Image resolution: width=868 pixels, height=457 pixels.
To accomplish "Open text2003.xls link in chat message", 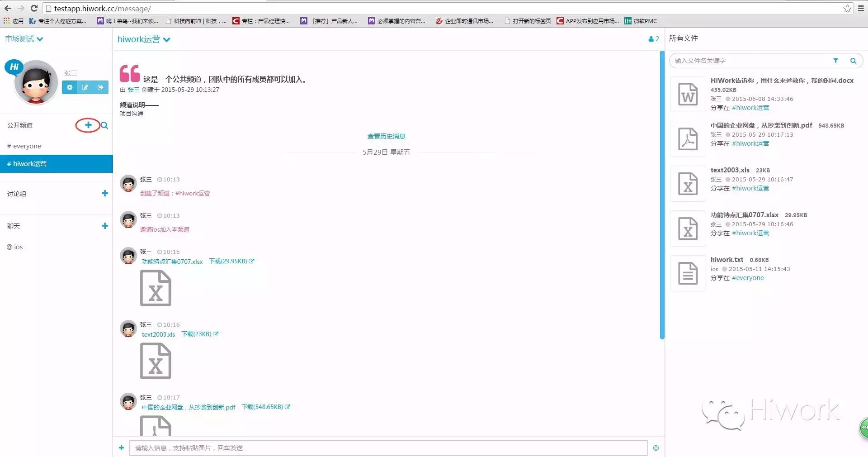I will pyautogui.click(x=158, y=334).
